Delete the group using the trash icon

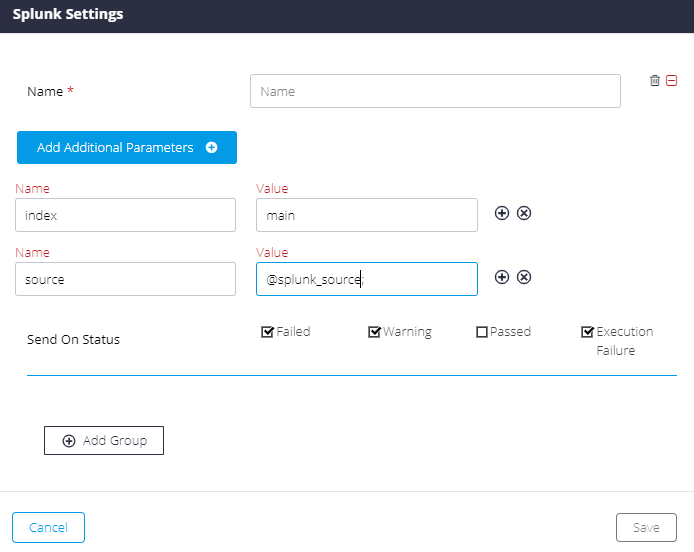tap(655, 81)
